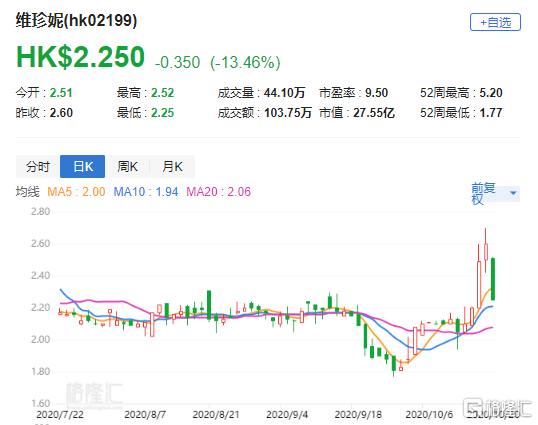This screenshot has height=425, width=538.
Task: Click the current price HK$2.250
Action: [x=80, y=57]
